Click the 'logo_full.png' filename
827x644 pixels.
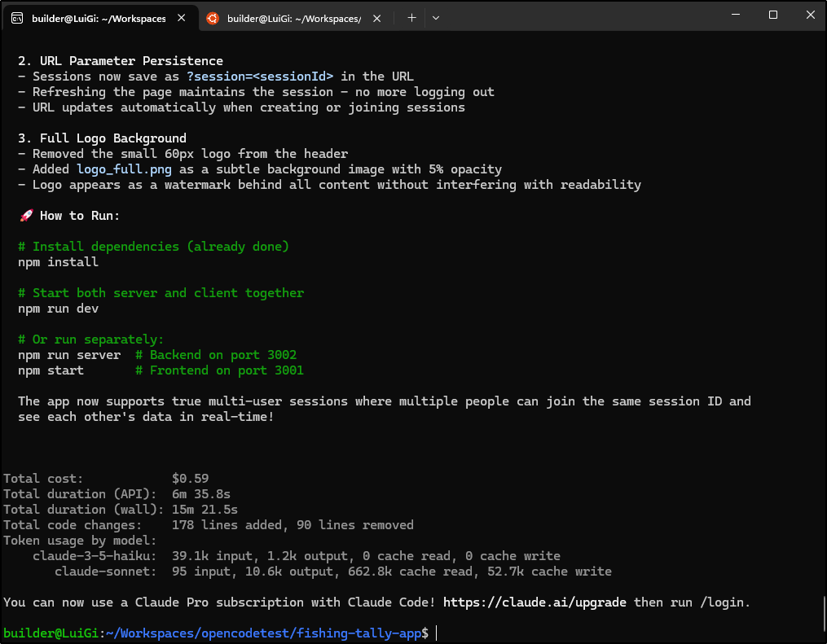coord(125,169)
